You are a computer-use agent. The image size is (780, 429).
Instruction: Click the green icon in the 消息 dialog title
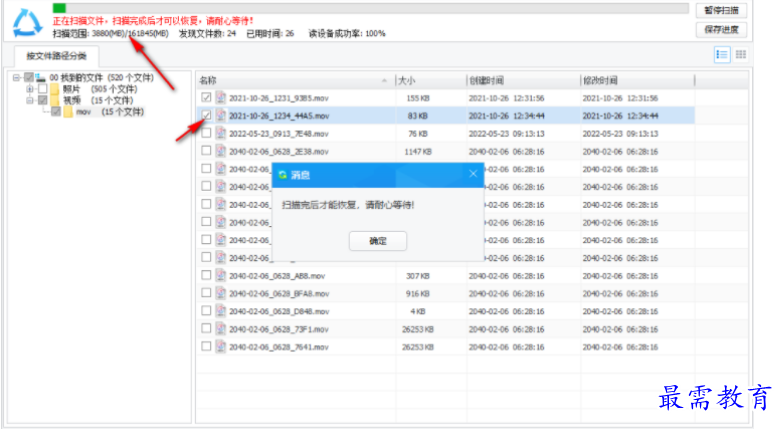tap(283, 175)
